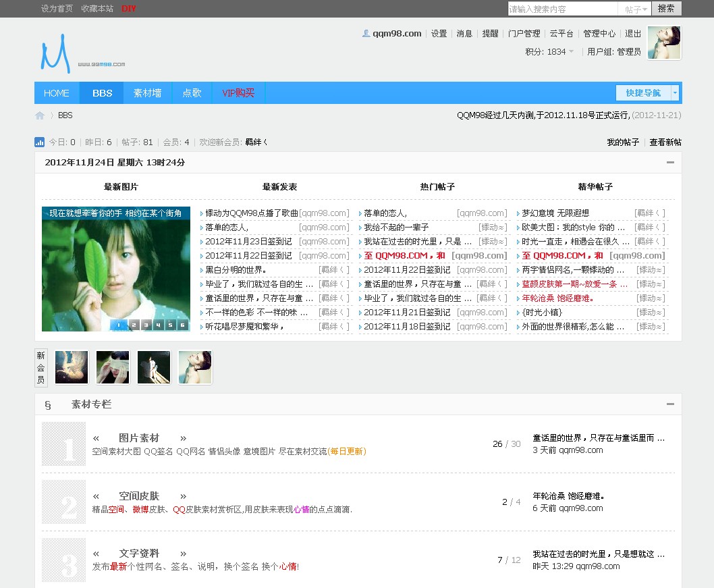Open the 帖子 search type dropdown
This screenshot has height=588, width=714.
tap(636, 9)
